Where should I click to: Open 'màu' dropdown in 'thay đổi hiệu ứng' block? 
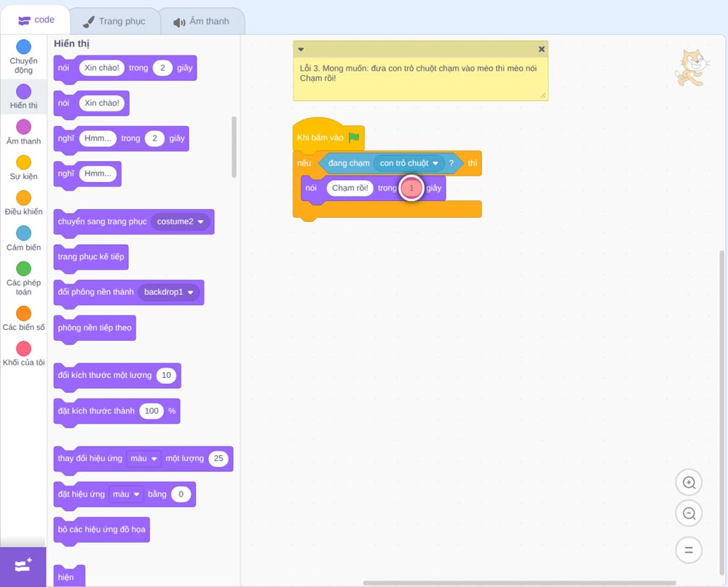tap(144, 459)
